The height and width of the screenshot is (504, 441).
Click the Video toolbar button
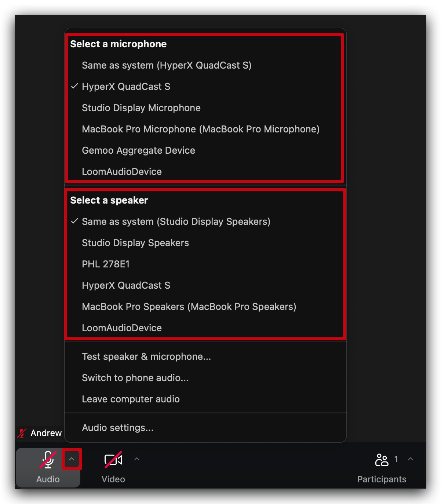point(113,468)
